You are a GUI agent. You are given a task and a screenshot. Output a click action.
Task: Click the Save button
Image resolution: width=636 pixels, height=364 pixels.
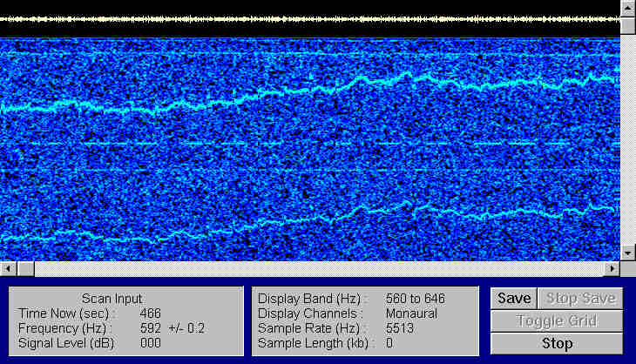click(x=513, y=299)
